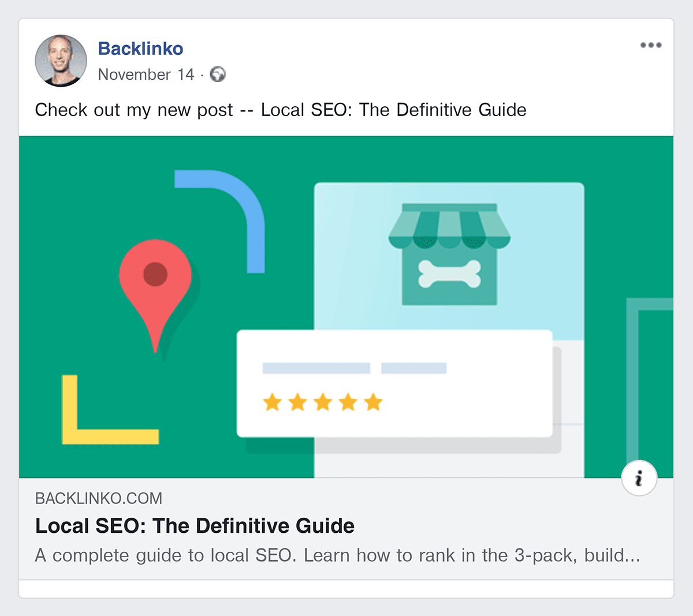Click the round info 'i' icon
The width and height of the screenshot is (693, 616).
coord(639,478)
